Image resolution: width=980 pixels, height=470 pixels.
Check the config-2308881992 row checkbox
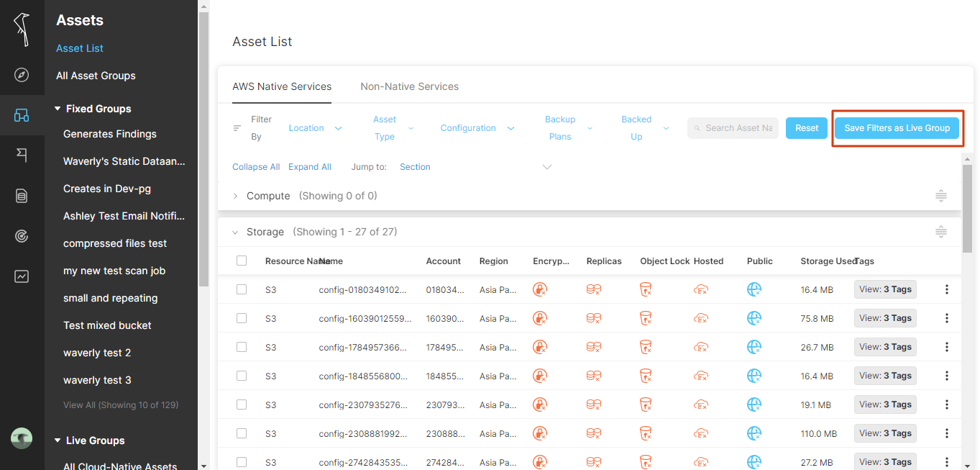(x=242, y=433)
